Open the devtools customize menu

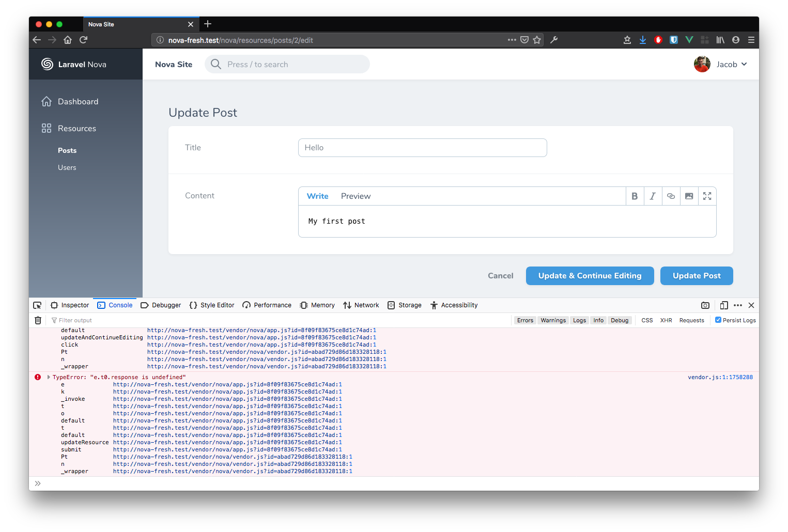737,305
